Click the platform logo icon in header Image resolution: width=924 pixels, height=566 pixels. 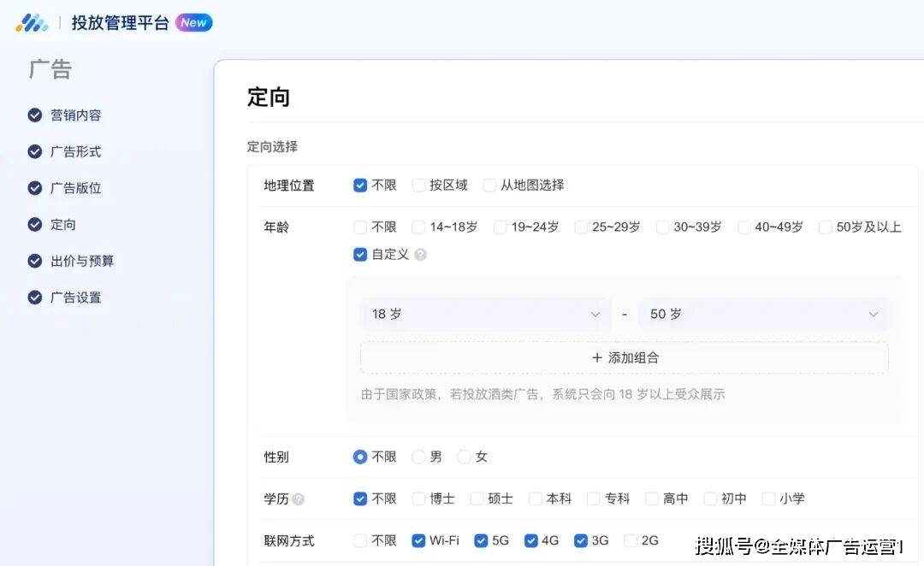pos(32,23)
